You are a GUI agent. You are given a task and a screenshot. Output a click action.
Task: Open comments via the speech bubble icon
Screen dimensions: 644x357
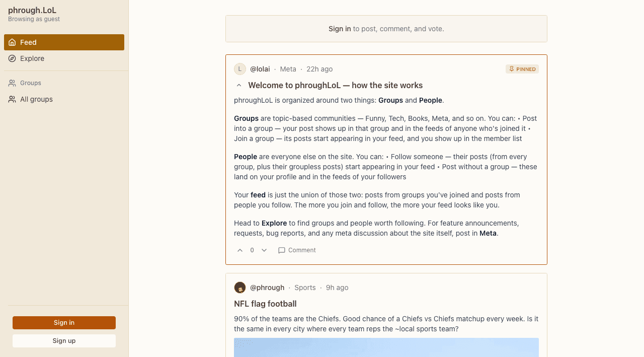pos(282,250)
